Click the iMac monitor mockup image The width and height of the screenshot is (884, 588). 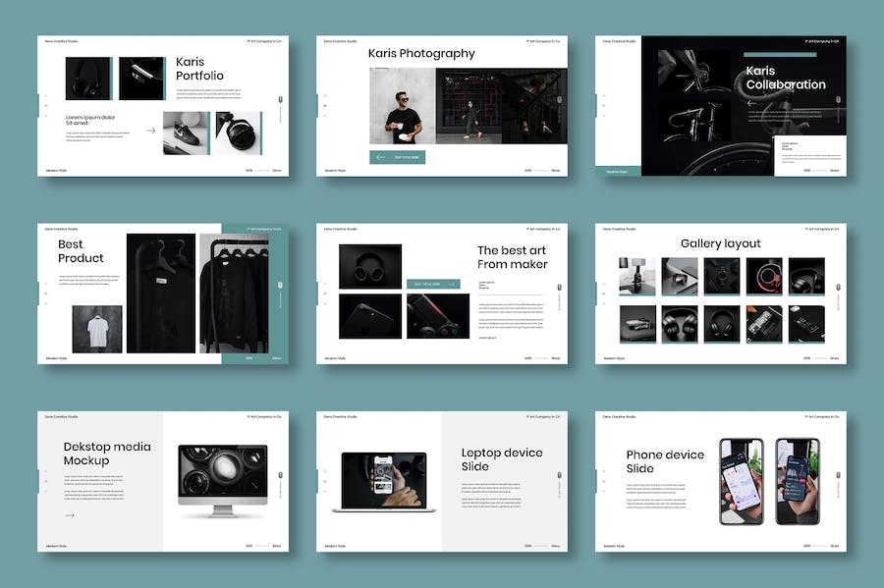coord(222,480)
